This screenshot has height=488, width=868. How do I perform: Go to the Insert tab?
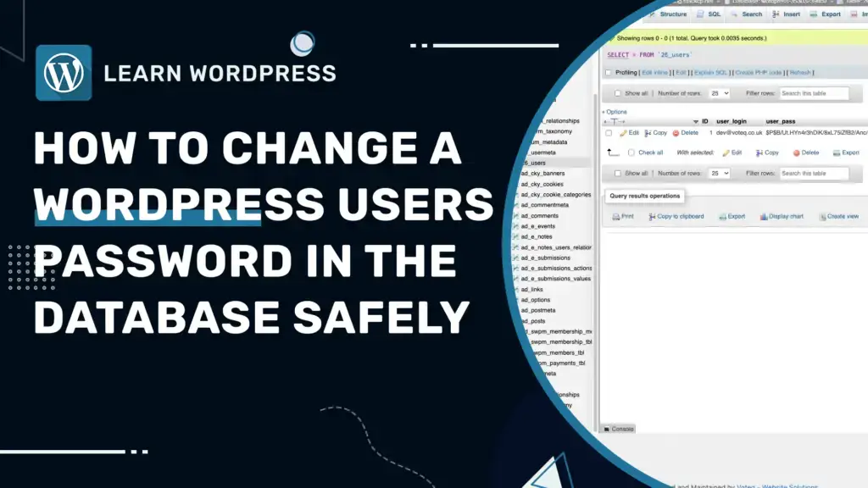click(792, 14)
